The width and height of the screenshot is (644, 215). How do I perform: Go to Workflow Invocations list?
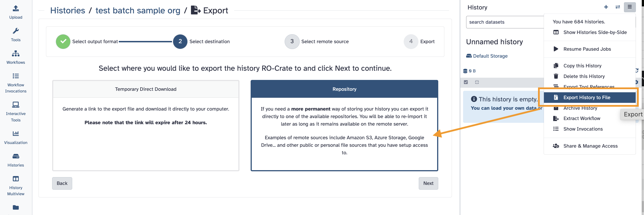click(x=16, y=83)
